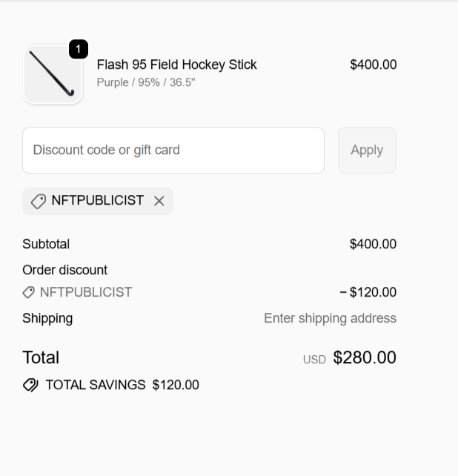The width and height of the screenshot is (458, 476).
Task: Click the Total Savings tag icon
Action: [x=30, y=385]
